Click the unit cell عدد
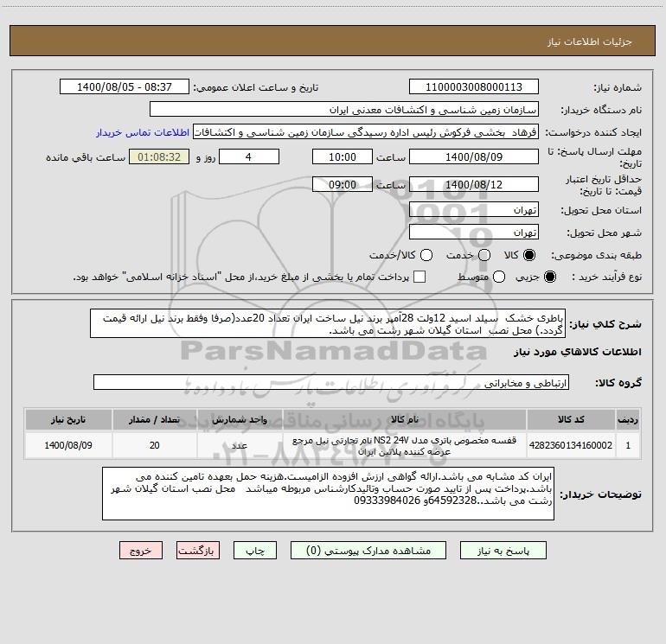 click(x=240, y=445)
